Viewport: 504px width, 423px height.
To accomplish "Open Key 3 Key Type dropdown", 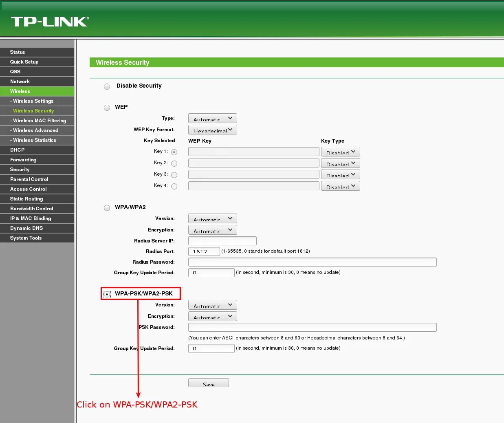I will 341,174.
